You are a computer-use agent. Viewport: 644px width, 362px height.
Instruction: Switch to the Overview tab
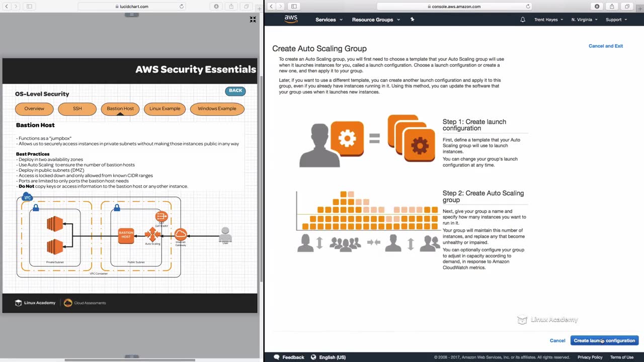tap(34, 109)
